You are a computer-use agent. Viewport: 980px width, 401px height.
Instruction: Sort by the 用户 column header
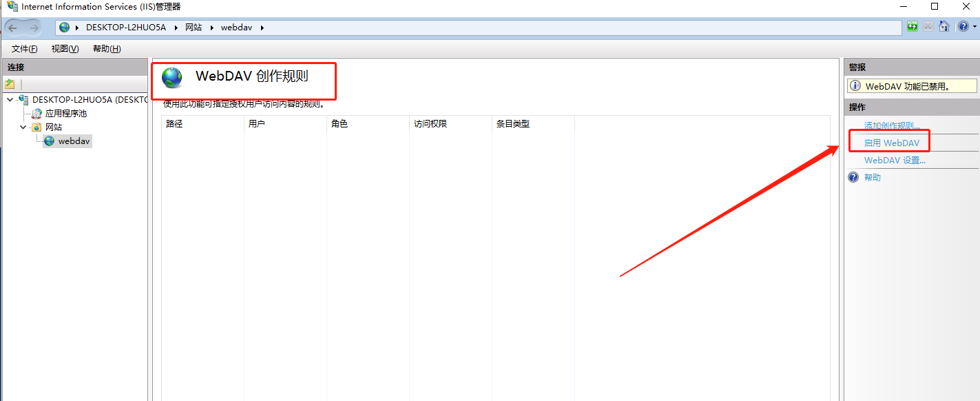pyautogui.click(x=285, y=124)
